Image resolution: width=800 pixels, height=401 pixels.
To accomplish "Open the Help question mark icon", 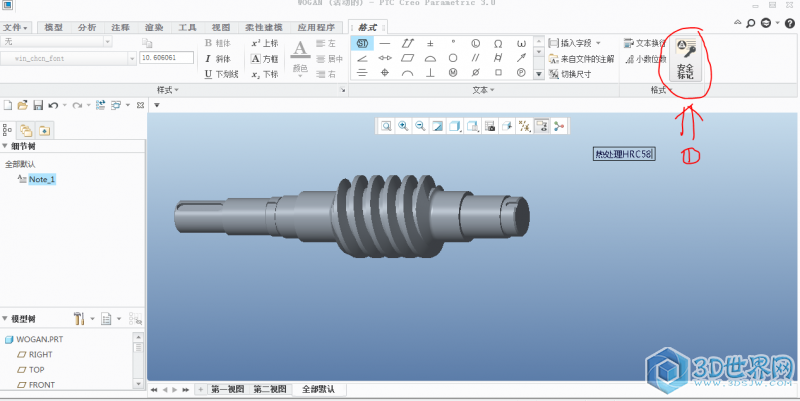I will (790, 23).
